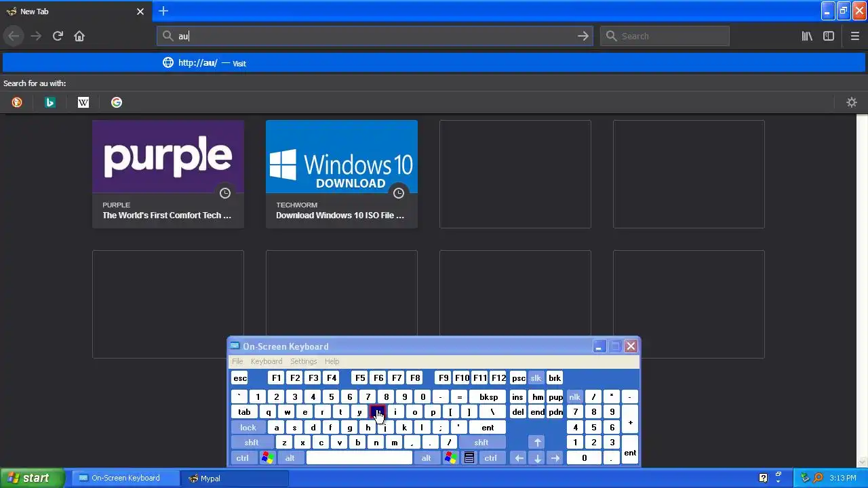Search with the DuckDuckGo engine icon
The height and width of the screenshot is (488, 868).
17,102
